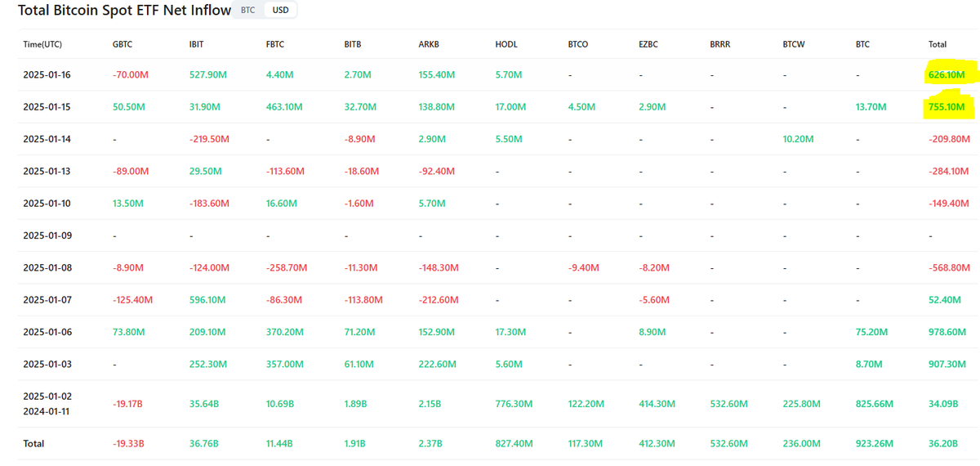This screenshot has width=980, height=466.
Task: Click the -149.40M total value
Action: (949, 204)
